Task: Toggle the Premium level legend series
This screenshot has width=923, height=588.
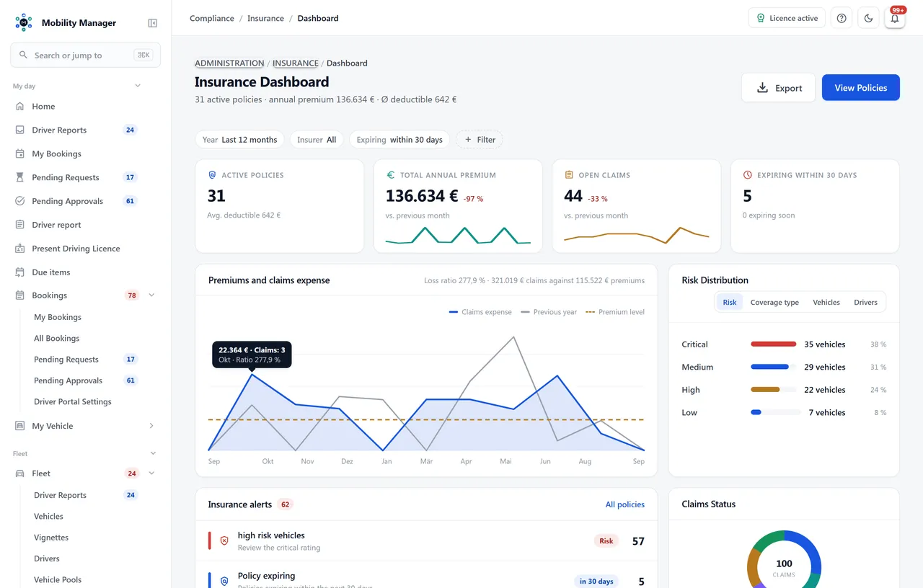Action: pos(615,312)
